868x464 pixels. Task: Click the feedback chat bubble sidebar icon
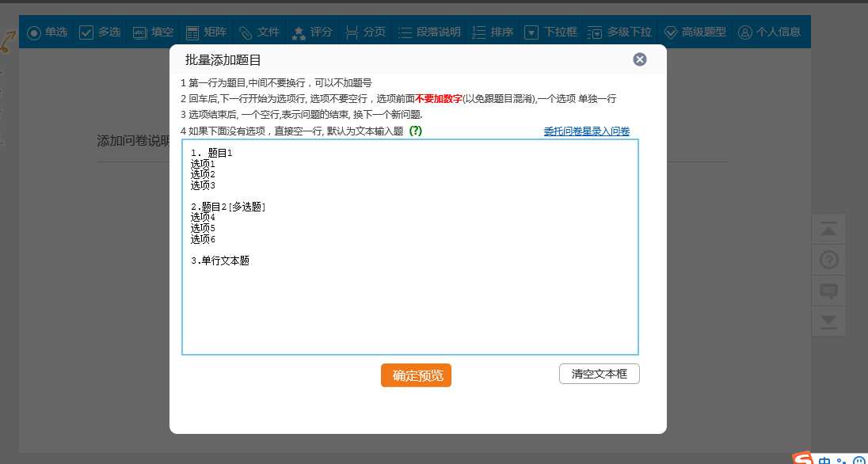tap(828, 291)
